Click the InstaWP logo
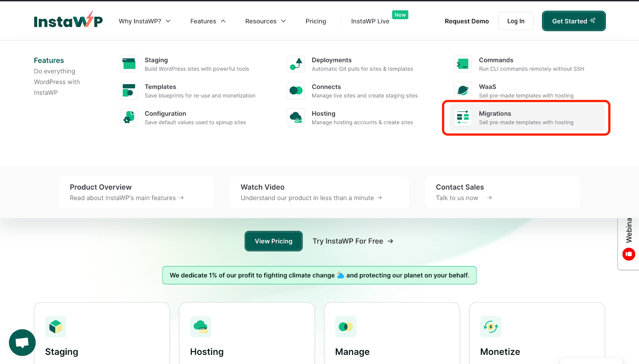Screen dimensions: 639x364 (68, 20)
